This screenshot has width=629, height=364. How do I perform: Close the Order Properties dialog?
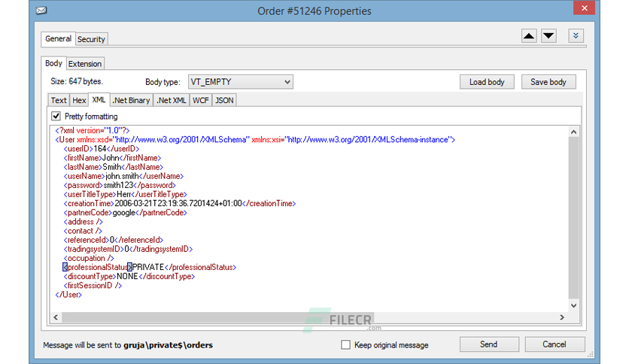pyautogui.click(x=585, y=8)
